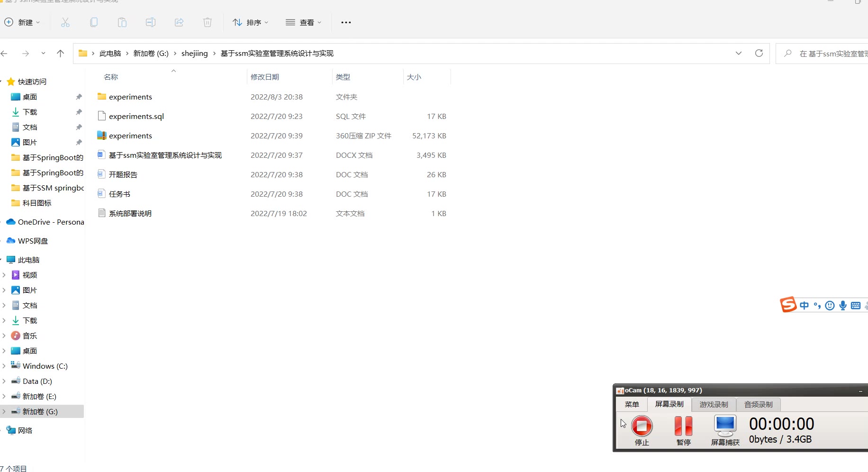Open the 新建 dropdown menu
The width and height of the screenshot is (868, 472).
click(22, 22)
